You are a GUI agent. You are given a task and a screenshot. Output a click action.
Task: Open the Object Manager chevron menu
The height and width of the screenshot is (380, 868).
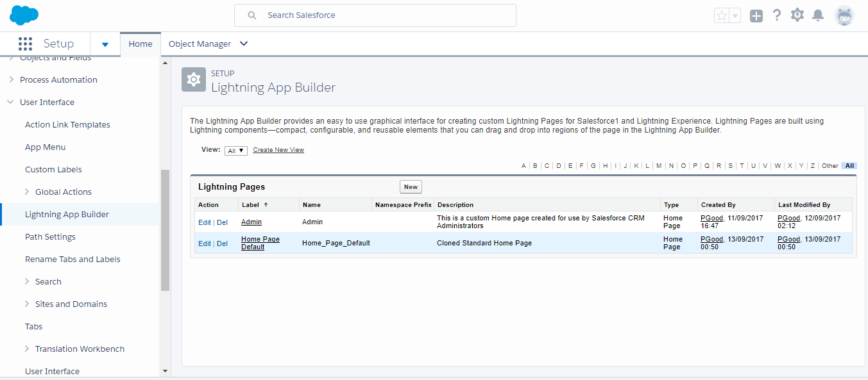(244, 44)
